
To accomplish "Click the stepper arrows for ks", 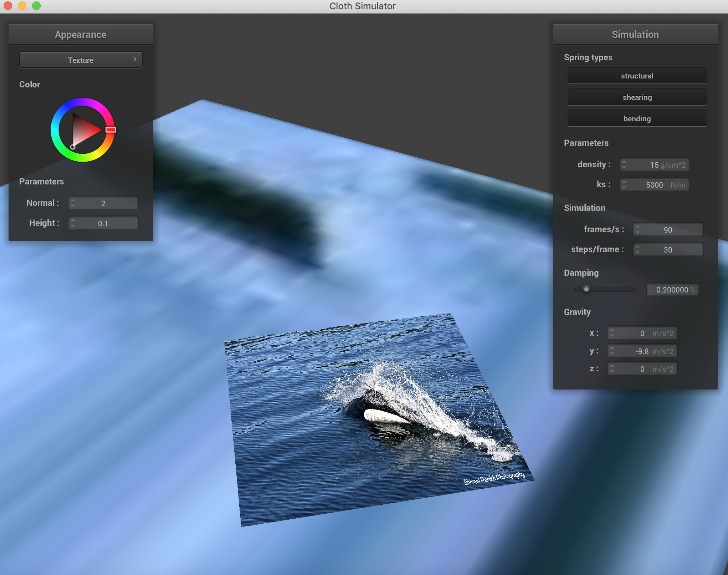I will click(x=624, y=184).
